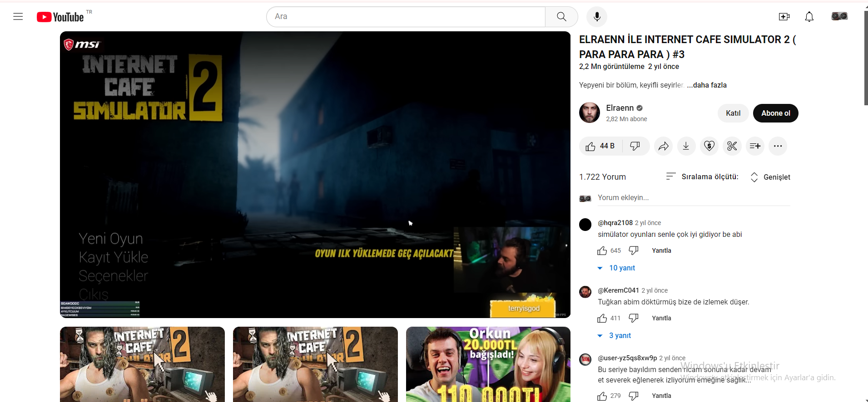Save video to playlist icon
Image resolution: width=868 pixels, height=402 pixels.
point(755,146)
